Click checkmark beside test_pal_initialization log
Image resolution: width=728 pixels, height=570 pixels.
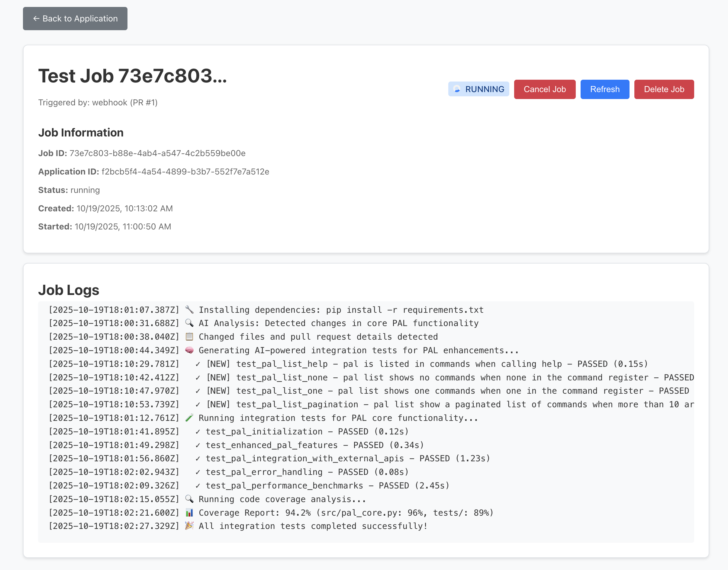pos(198,431)
